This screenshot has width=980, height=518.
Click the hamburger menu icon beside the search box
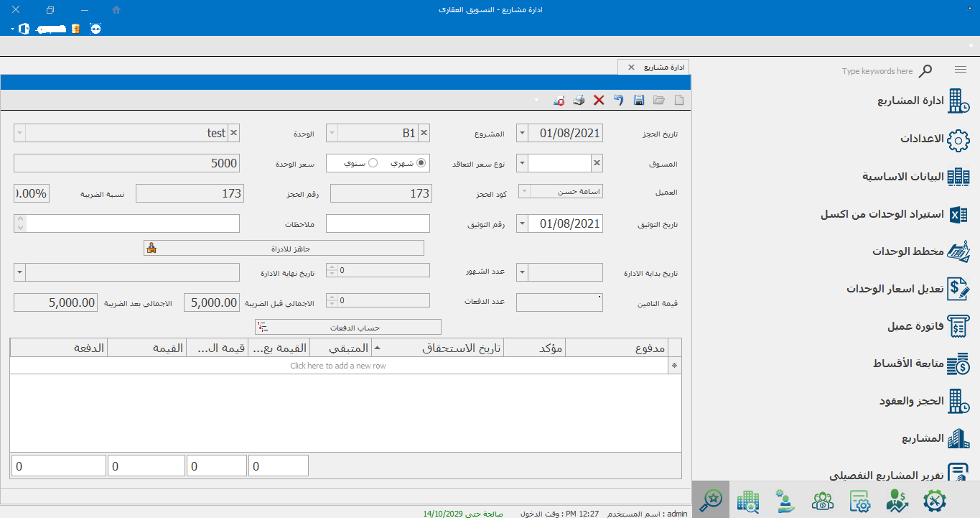961,70
